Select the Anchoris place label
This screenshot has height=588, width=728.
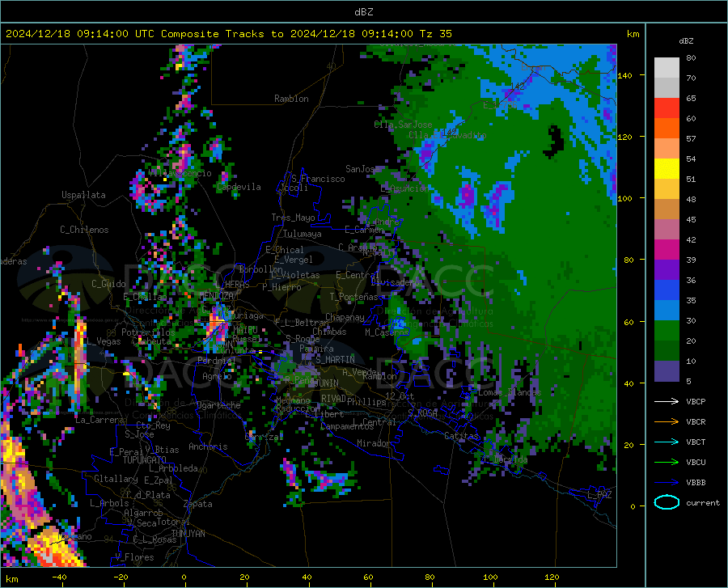208,447
